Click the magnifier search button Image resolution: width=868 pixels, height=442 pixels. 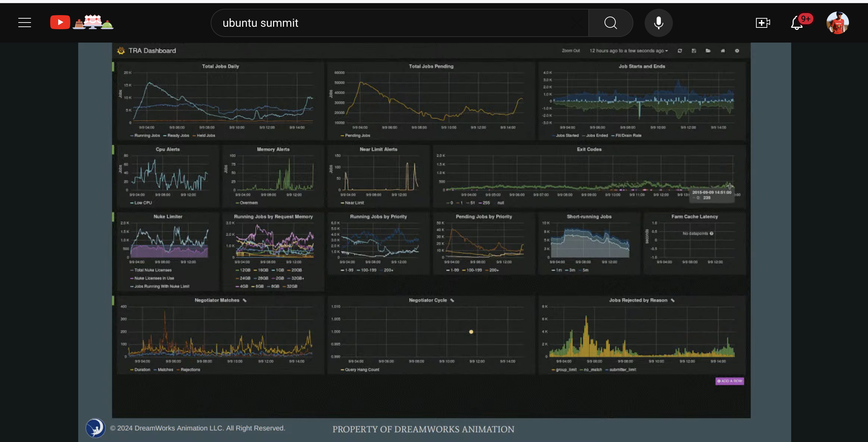(610, 23)
